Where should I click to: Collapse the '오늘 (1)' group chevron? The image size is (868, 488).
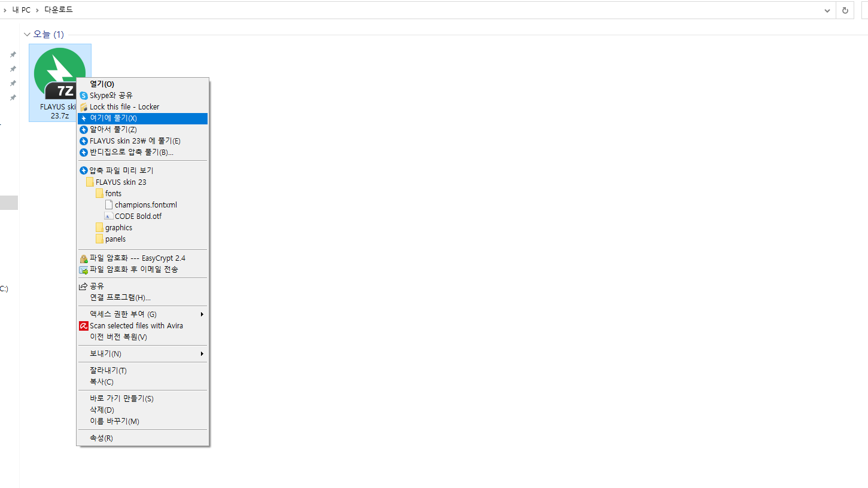[27, 35]
